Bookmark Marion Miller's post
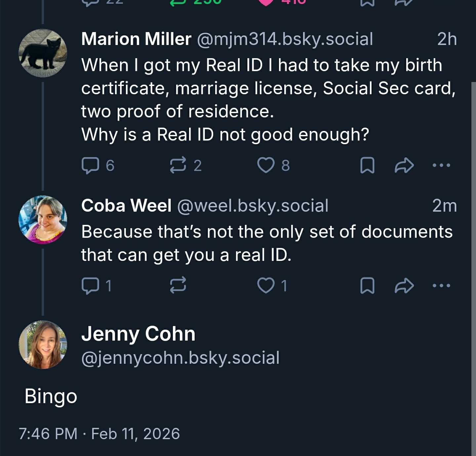Image resolution: width=476 pixels, height=456 pixels. coord(367,165)
